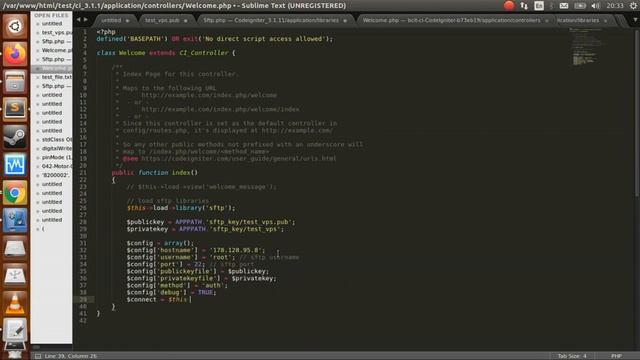
Task: Switch to the partly hidden application/libraries tab
Action: click(x=583, y=20)
